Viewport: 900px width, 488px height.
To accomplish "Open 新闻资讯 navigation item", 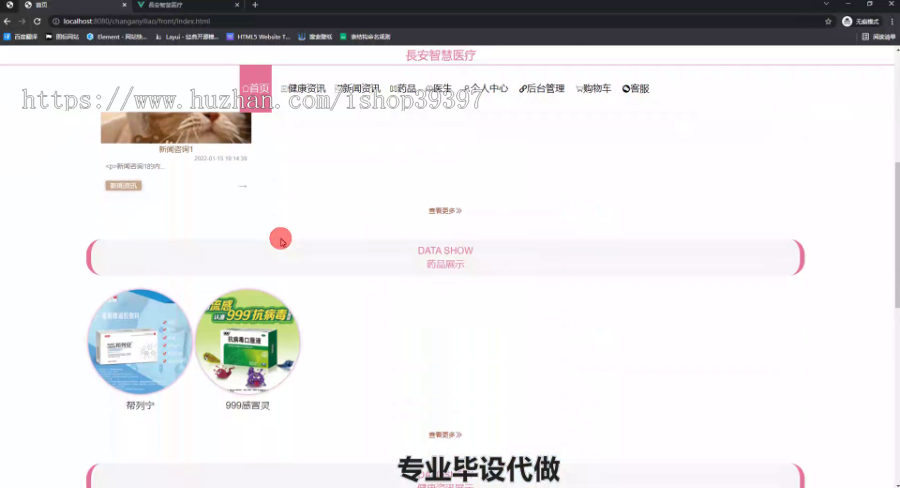I will coord(358,88).
